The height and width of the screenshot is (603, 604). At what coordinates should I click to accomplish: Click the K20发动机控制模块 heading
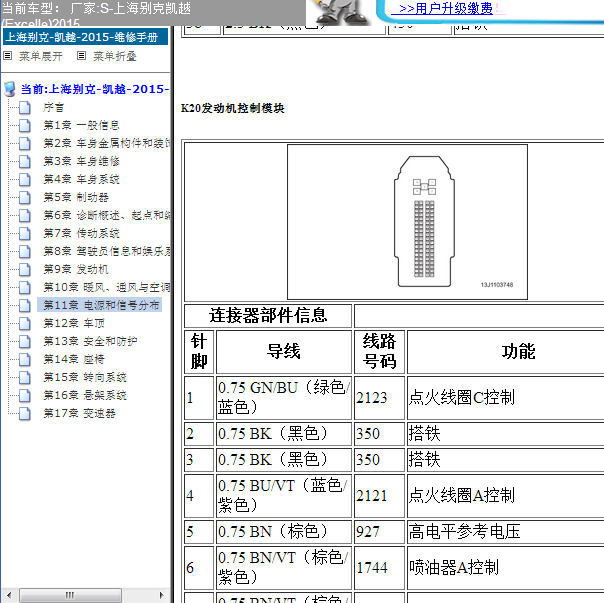[233, 108]
